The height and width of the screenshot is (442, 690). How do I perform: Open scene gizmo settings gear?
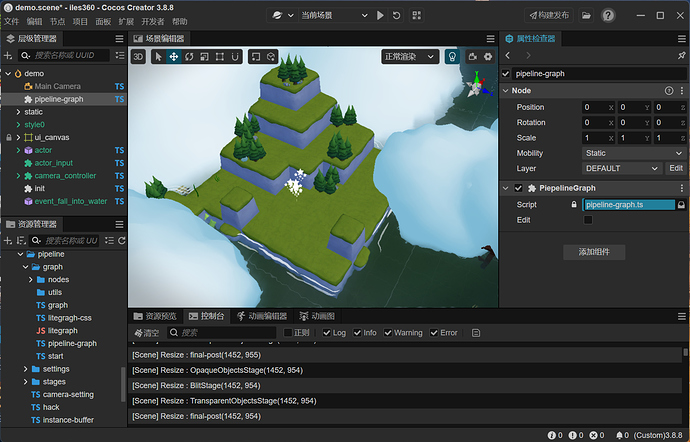click(x=488, y=56)
